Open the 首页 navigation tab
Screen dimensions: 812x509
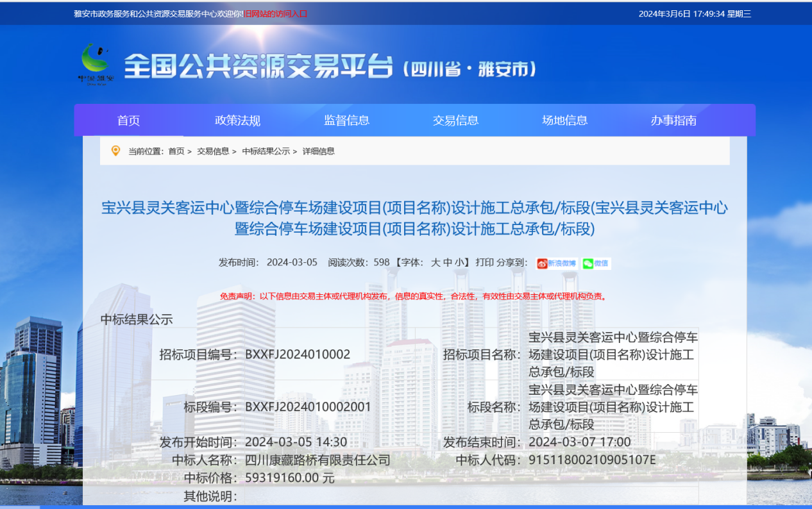coord(128,121)
